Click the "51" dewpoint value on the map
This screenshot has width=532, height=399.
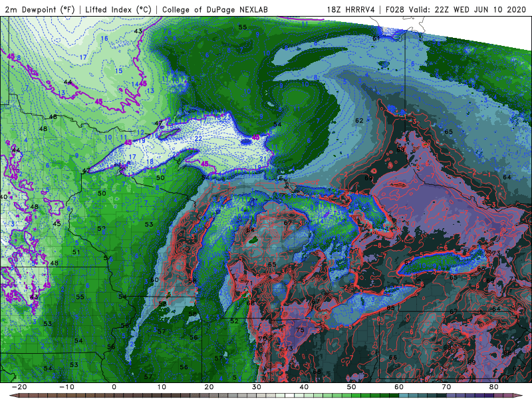pos(76,252)
